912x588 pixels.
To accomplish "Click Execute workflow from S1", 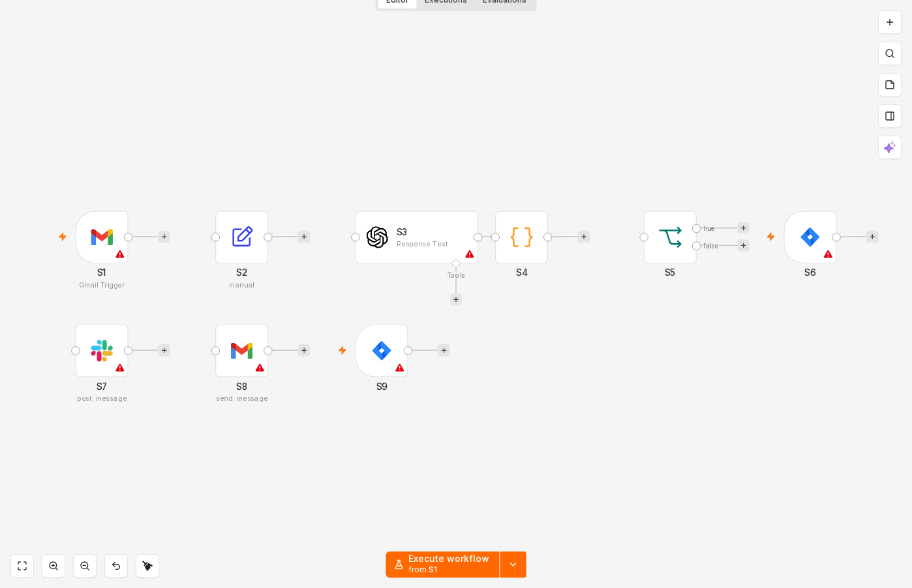I will [x=442, y=565].
